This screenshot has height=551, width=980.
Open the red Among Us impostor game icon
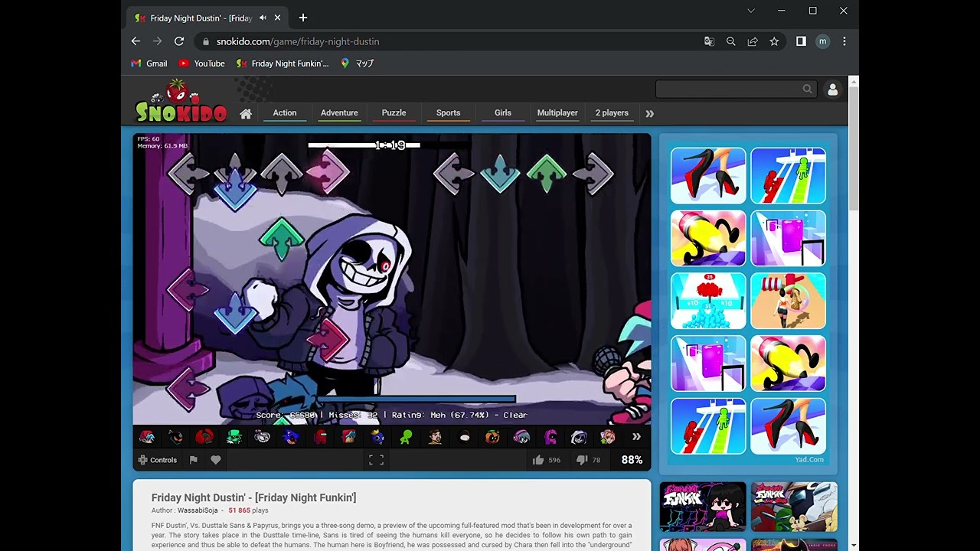(320, 437)
